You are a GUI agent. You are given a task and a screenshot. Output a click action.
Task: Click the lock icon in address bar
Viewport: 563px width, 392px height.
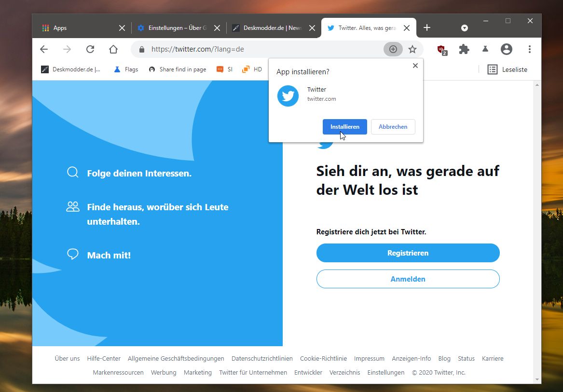click(141, 49)
